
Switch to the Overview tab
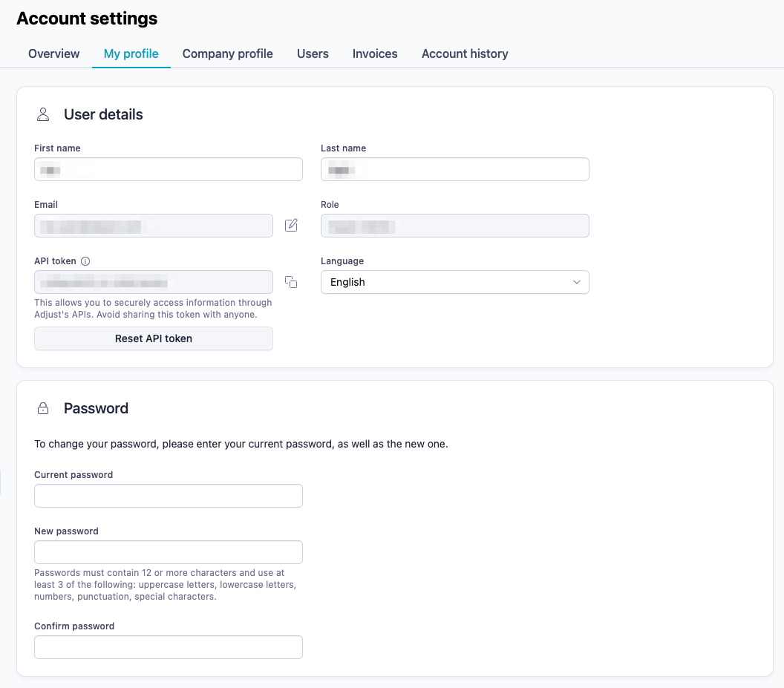53,53
